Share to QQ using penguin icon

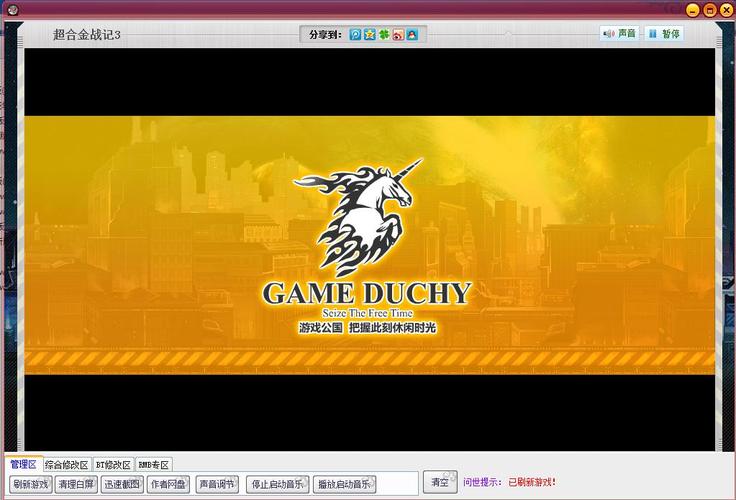click(411, 34)
